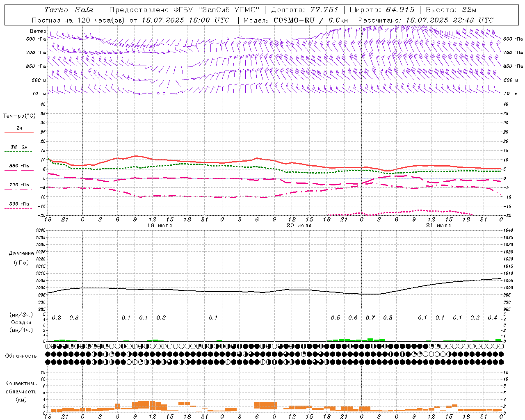This screenshot has height=420, width=525.
Task: Click the red solid line sample under '2м'
Action: click(19, 132)
